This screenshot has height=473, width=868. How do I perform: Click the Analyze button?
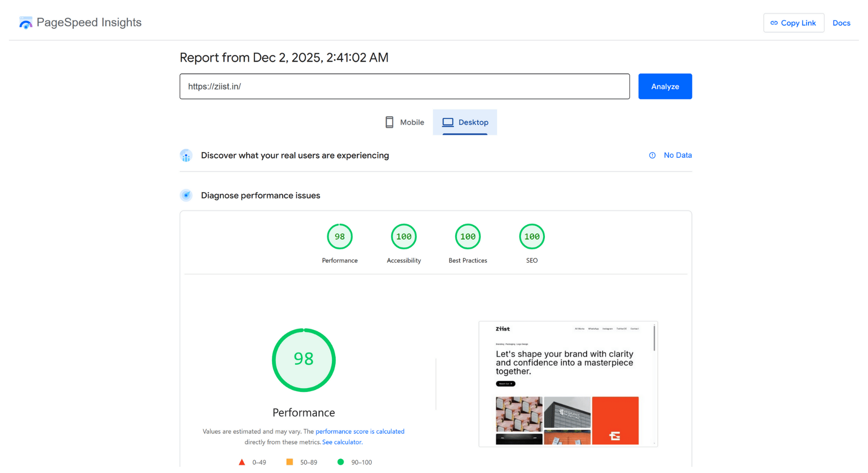(x=665, y=86)
